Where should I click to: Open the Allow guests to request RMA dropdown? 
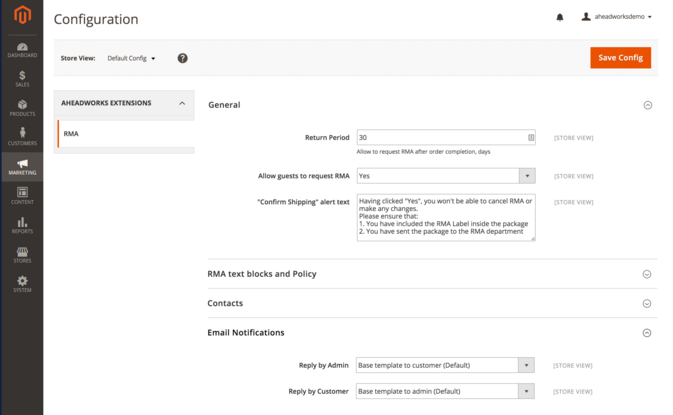(x=445, y=176)
